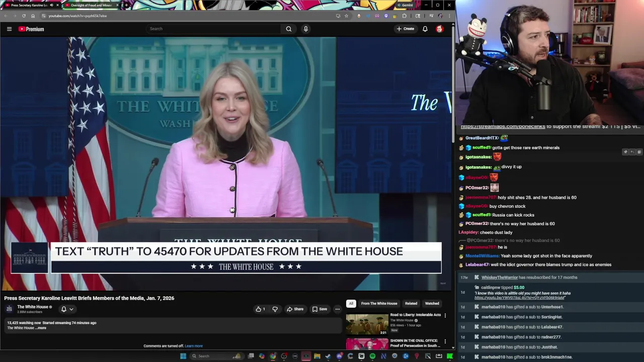Viewport: 644px width, 362px height.
Task: Click into the YouTube search field
Action: tap(214, 29)
